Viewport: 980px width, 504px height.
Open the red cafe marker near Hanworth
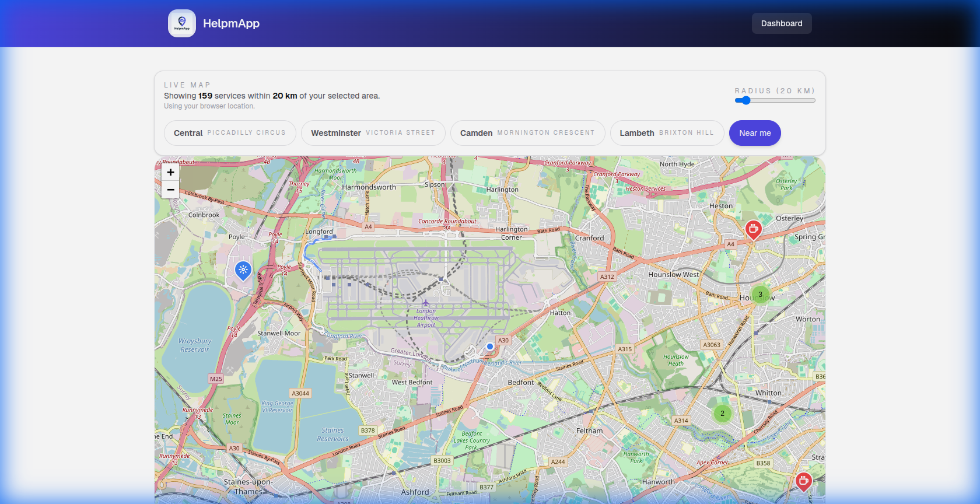[804, 482]
